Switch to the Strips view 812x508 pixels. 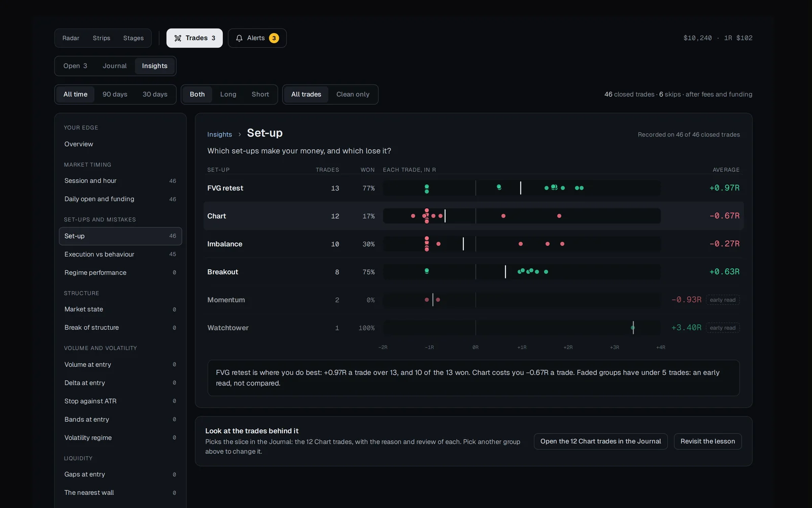(x=101, y=38)
